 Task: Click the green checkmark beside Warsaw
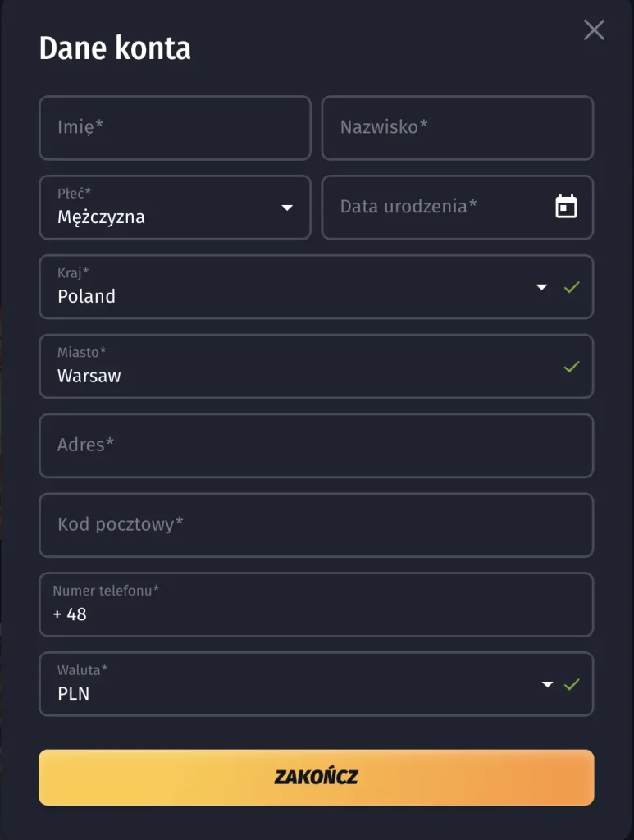(572, 367)
